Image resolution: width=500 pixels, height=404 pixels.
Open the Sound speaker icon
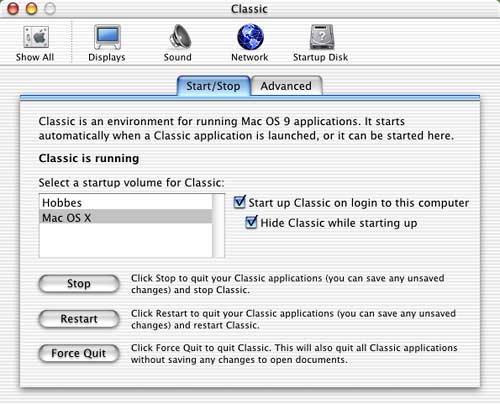[179, 37]
